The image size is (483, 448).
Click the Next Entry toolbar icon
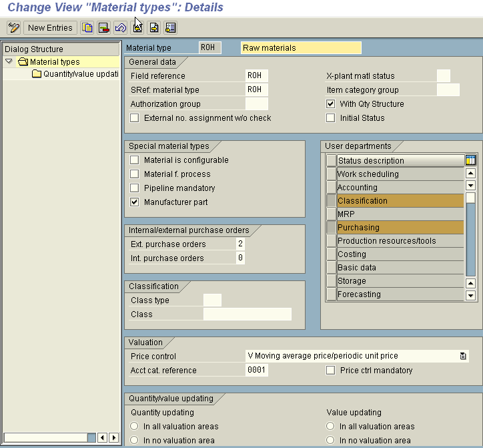[154, 28]
